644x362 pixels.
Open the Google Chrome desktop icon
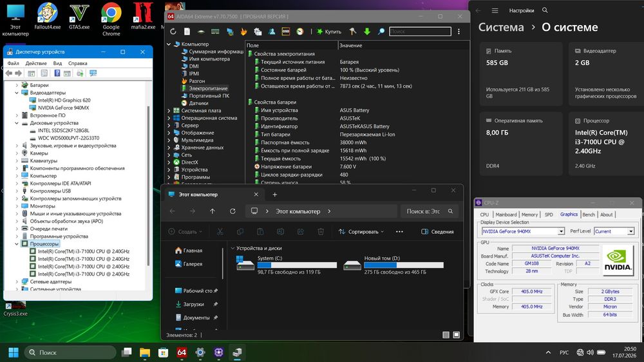pos(111,19)
